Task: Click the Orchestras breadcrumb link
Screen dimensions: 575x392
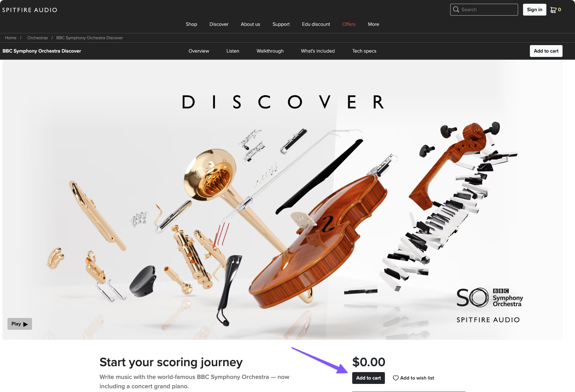Action: click(x=38, y=38)
